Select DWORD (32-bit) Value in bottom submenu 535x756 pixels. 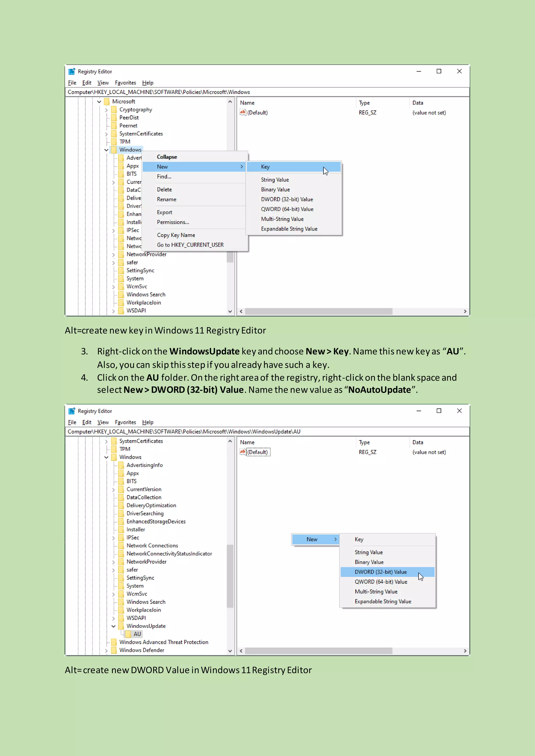pyautogui.click(x=387, y=572)
